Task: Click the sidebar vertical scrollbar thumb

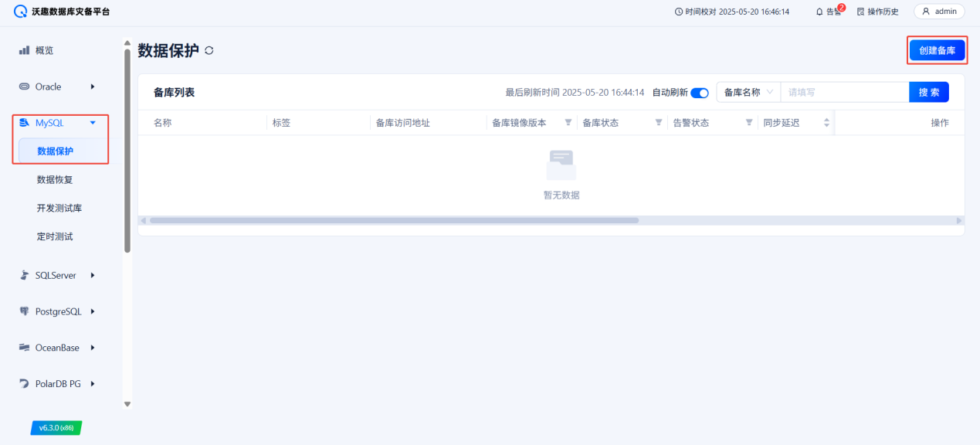Action: pyautogui.click(x=127, y=151)
